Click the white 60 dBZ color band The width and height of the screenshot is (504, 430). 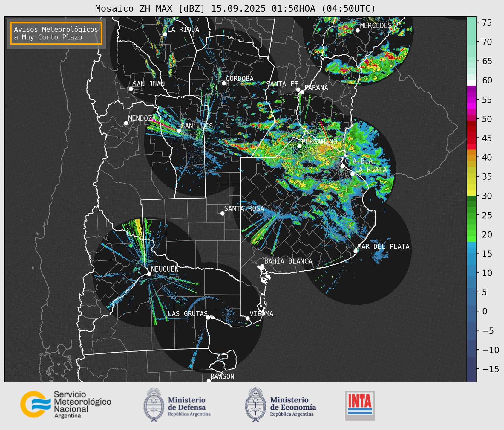(471, 83)
